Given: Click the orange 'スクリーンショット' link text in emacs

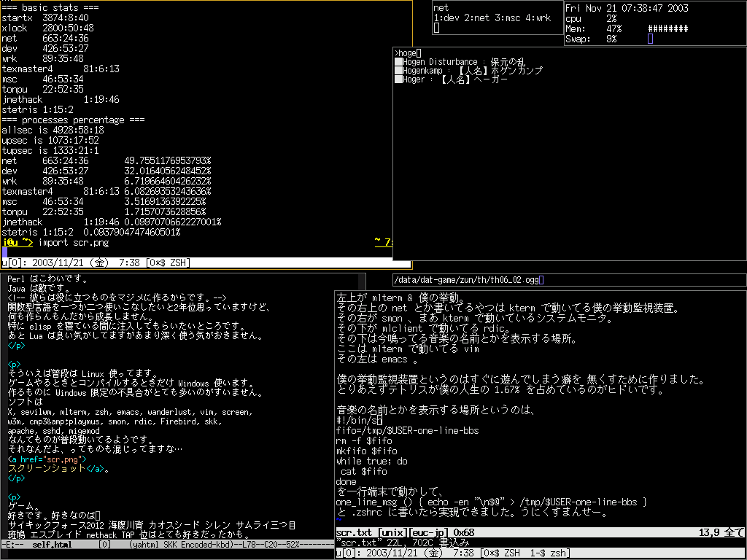Looking at the screenshot, I should click(47, 469).
